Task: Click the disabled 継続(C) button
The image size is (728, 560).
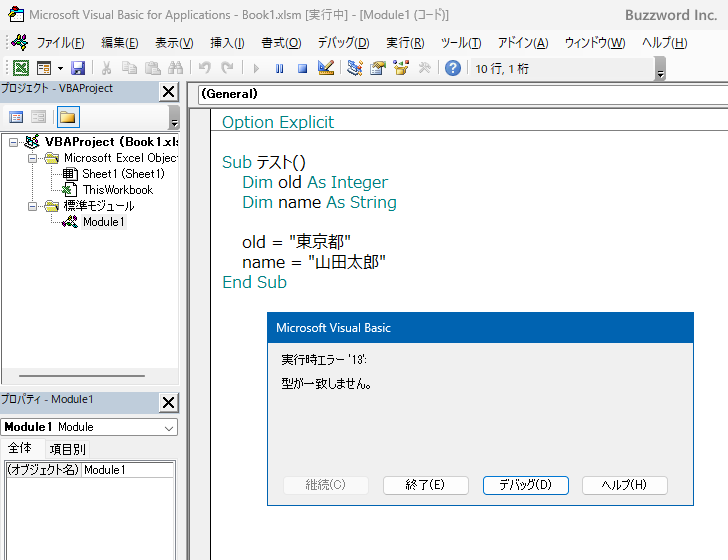Action: click(x=326, y=485)
